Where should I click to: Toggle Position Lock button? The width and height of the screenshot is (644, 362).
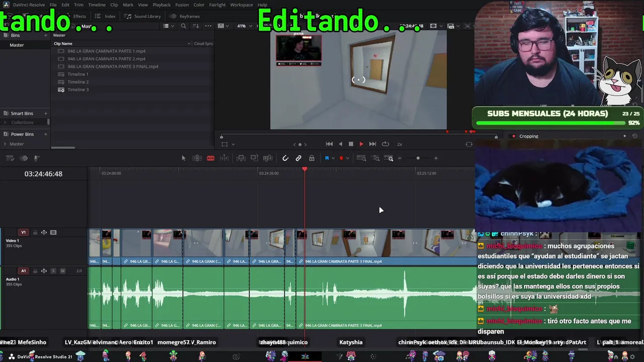click(x=312, y=158)
